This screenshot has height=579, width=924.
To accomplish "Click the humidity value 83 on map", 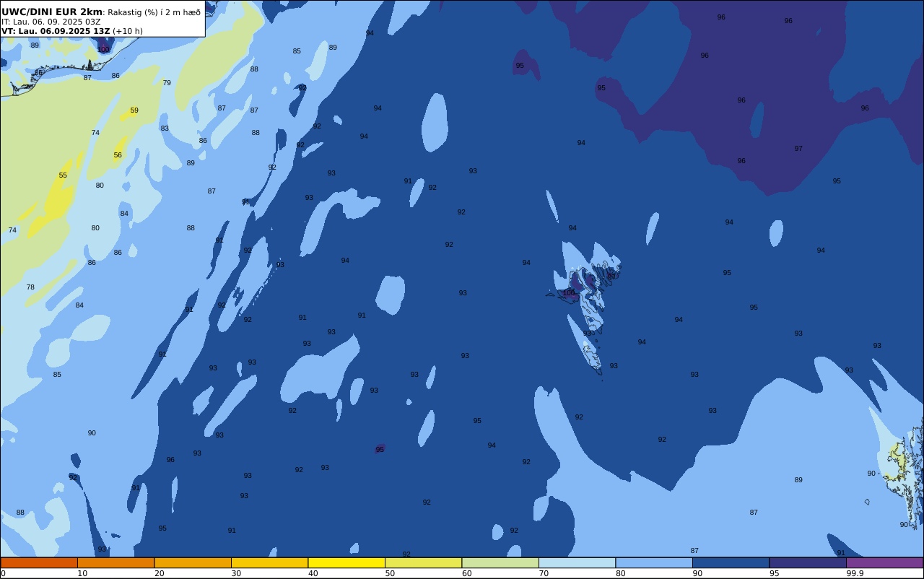I will [165, 129].
